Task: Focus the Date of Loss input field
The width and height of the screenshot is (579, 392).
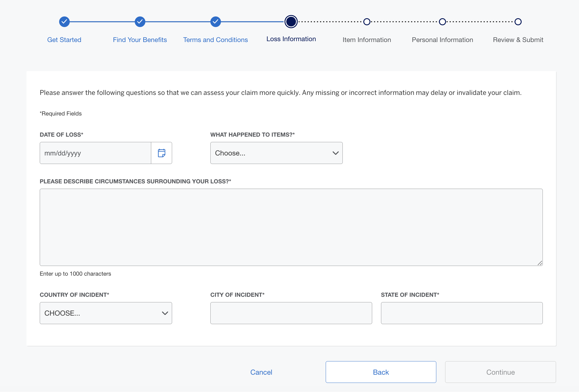Action: 95,153
